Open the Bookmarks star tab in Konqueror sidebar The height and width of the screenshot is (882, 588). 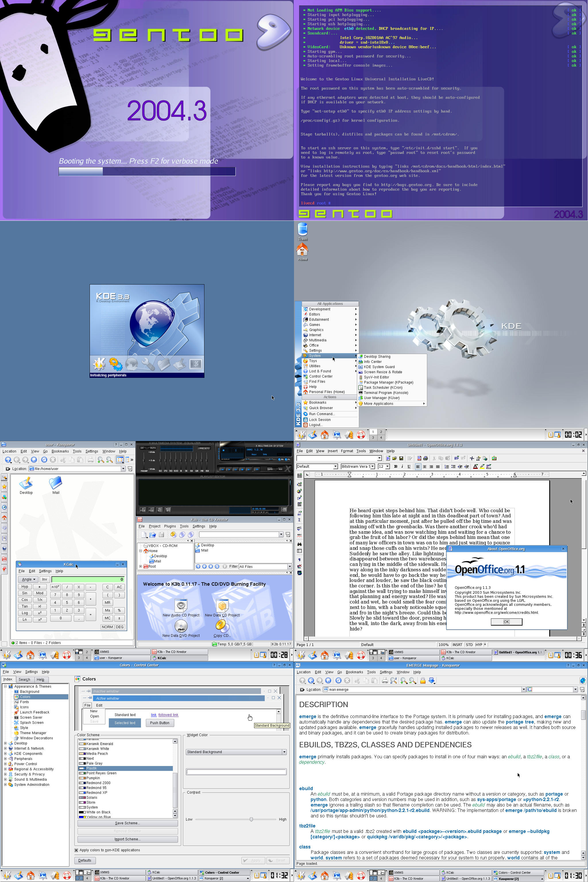(5, 487)
